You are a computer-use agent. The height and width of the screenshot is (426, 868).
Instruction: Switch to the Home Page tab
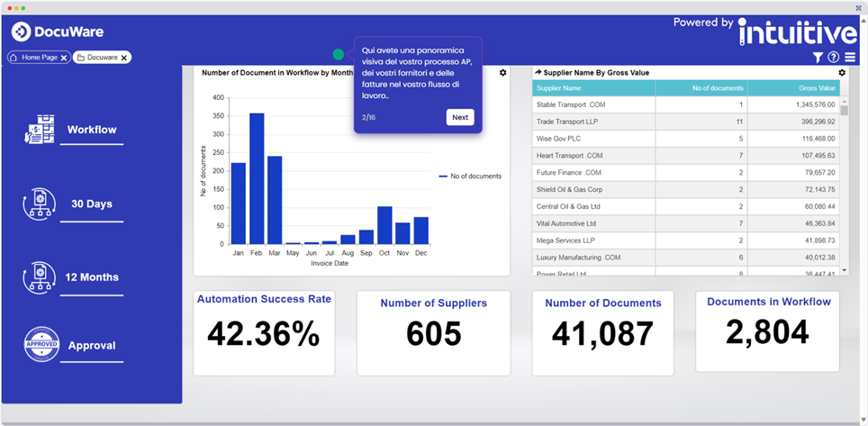(x=39, y=58)
